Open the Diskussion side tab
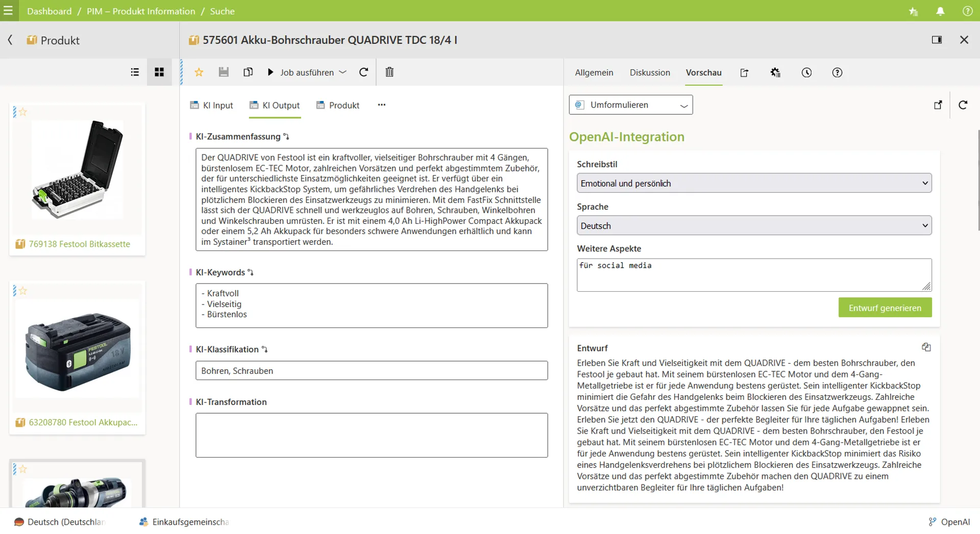This screenshot has height=534, width=980. point(650,72)
